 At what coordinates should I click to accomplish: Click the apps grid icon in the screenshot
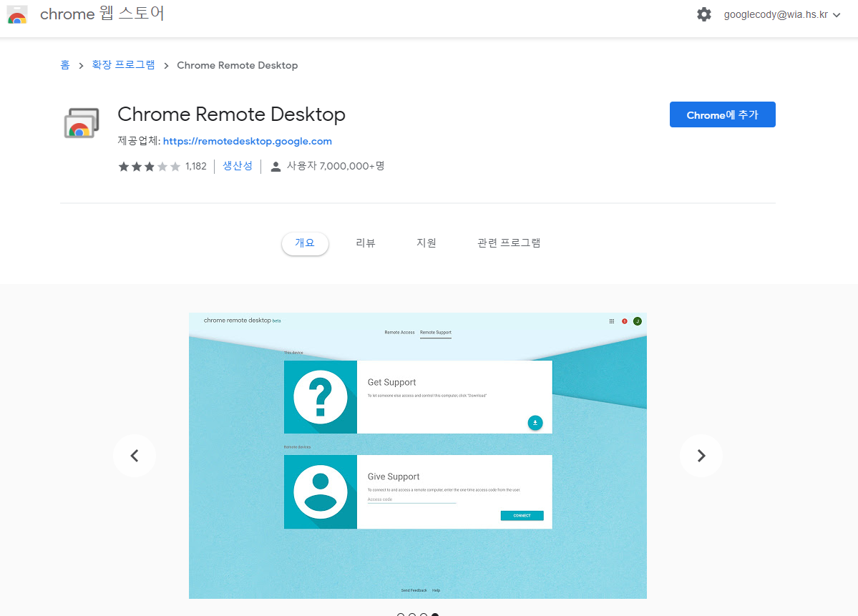click(x=612, y=321)
